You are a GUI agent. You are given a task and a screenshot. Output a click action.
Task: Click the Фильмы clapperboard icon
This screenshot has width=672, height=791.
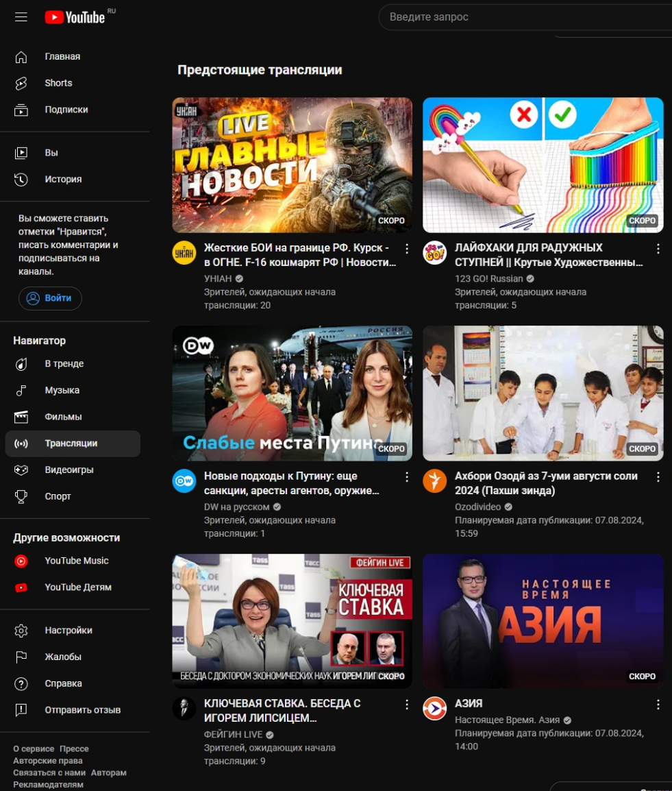(21, 417)
